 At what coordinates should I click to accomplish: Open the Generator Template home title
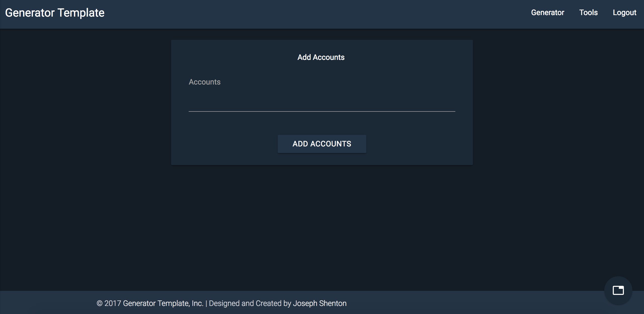(55, 13)
